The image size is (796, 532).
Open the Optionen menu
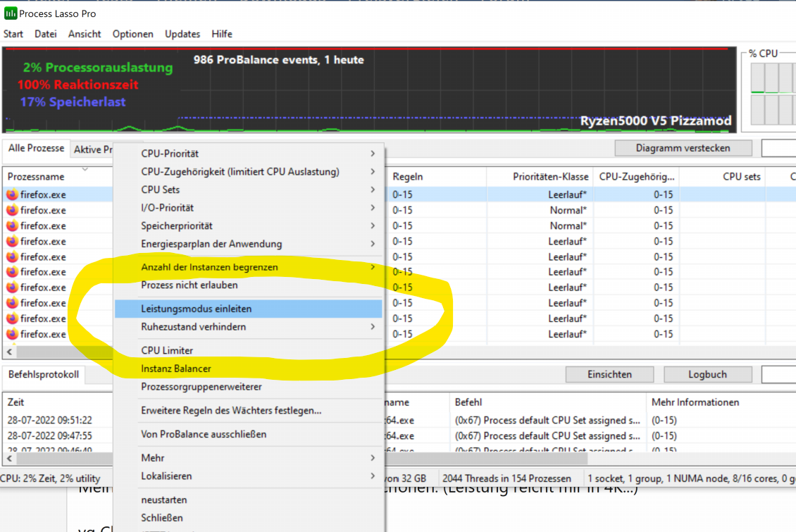pos(133,34)
